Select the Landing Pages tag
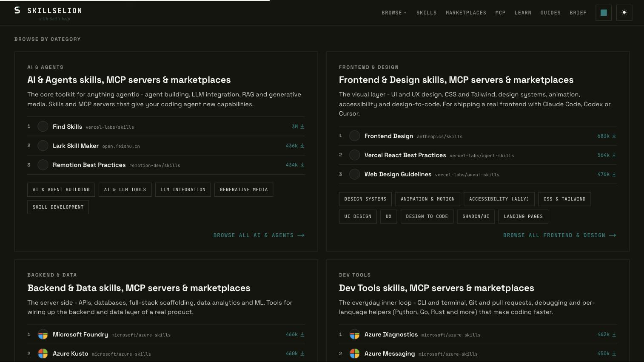The width and height of the screenshot is (644, 362). point(523,216)
